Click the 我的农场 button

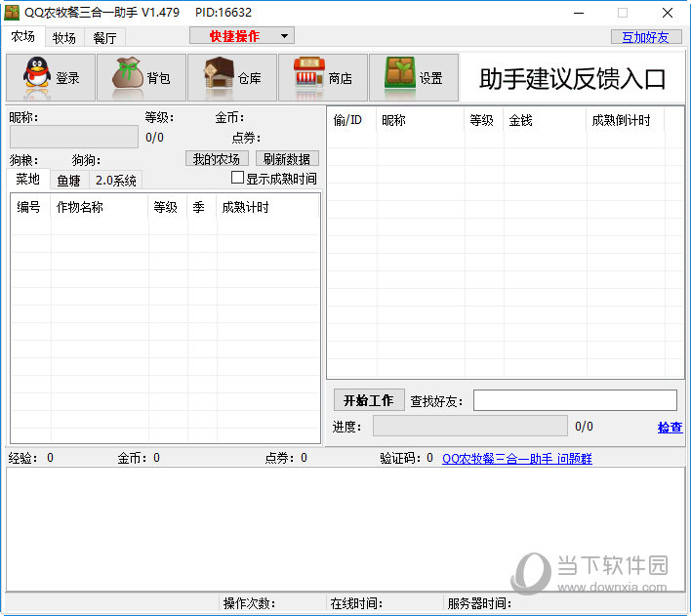[x=217, y=159]
